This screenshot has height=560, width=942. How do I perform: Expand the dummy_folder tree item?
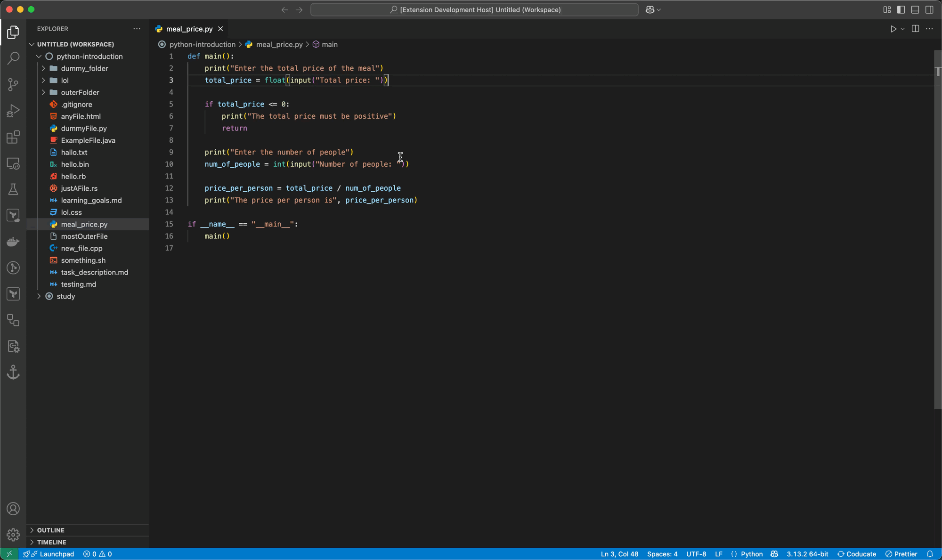pos(84,69)
